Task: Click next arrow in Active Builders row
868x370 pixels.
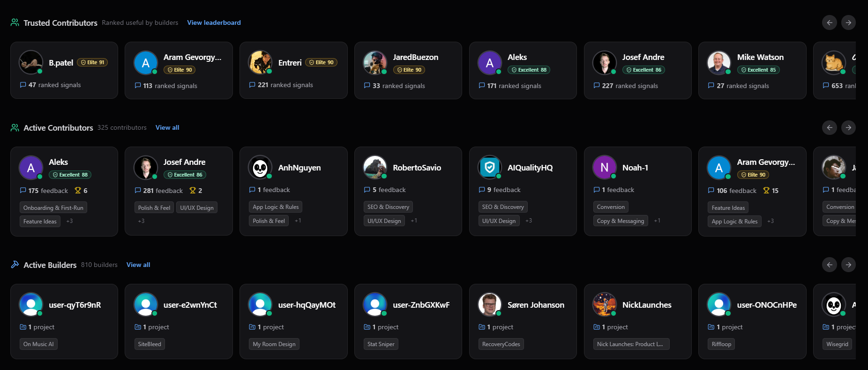Action: pyautogui.click(x=848, y=265)
